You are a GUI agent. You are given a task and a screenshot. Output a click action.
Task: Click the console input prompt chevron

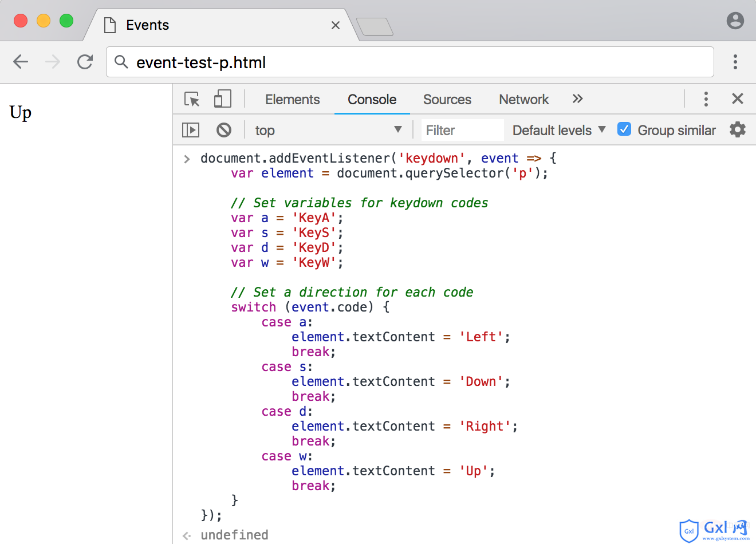(187, 159)
